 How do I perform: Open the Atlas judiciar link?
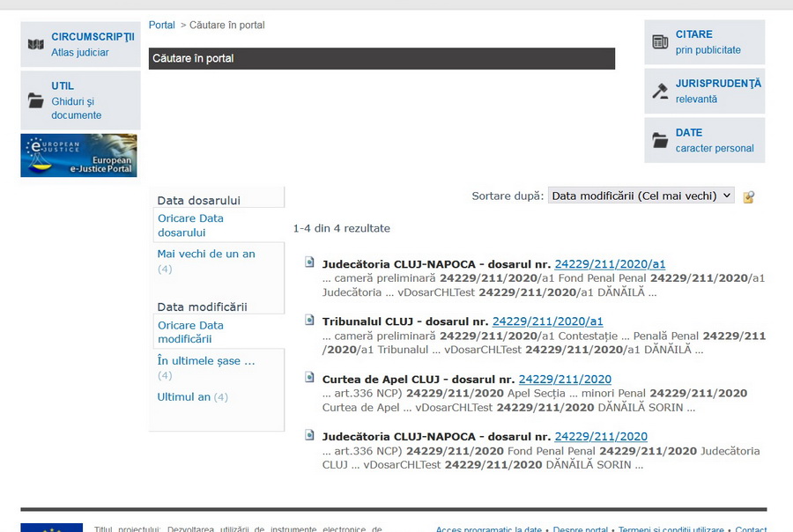[80, 53]
